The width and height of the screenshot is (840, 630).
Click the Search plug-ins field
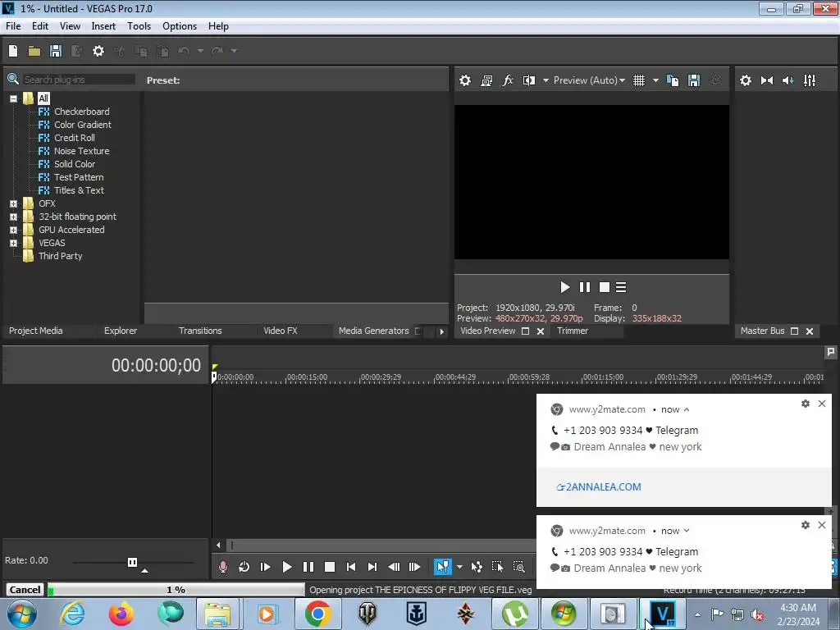(78, 80)
